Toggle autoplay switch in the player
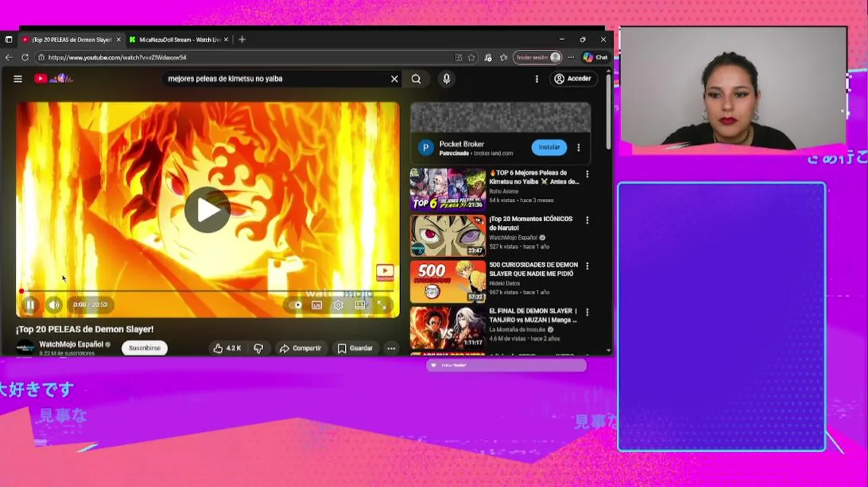Screen dimensions: 868x487 (295, 305)
